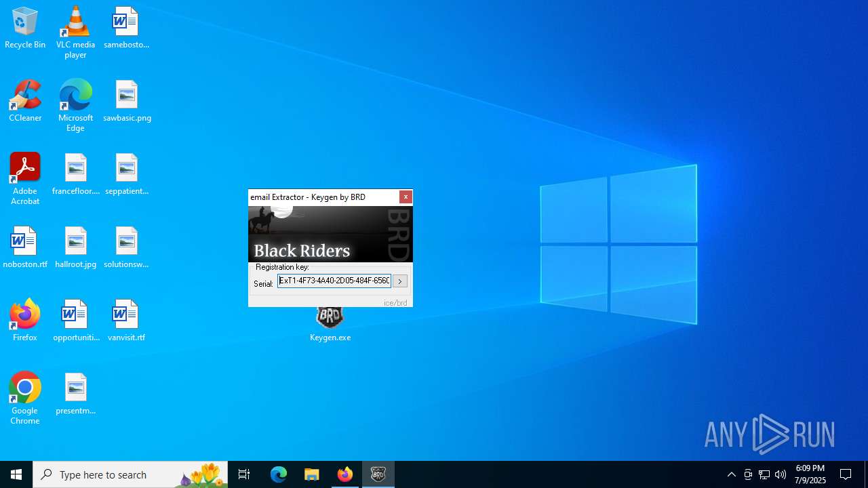Select hallroot.jpg image file icon
This screenshot has height=488, width=868.
point(75,248)
